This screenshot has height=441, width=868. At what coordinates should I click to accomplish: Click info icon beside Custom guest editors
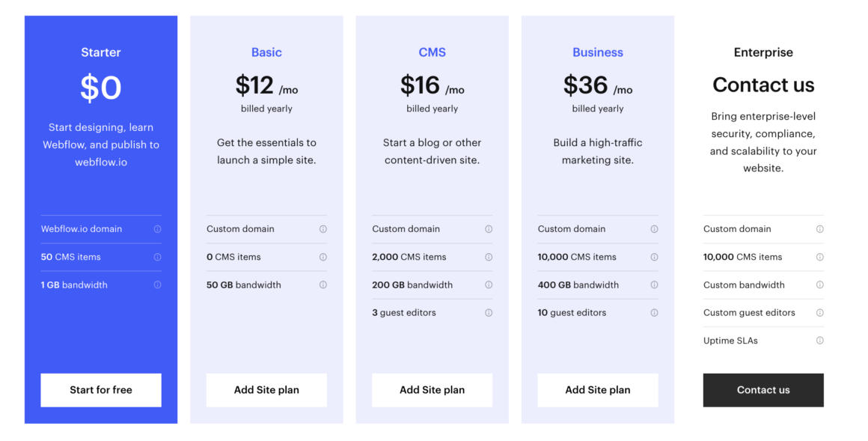[819, 312]
